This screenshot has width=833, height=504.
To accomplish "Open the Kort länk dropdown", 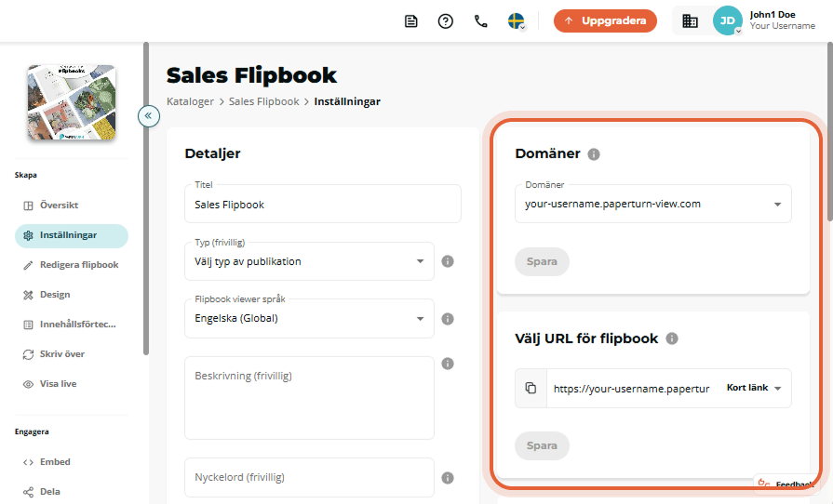I will 754,388.
